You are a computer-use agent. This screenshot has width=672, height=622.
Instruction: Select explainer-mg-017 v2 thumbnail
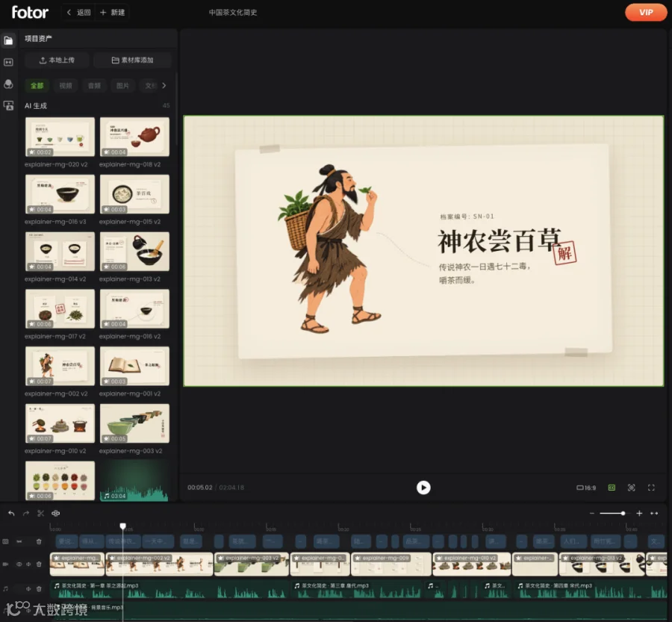coord(60,308)
